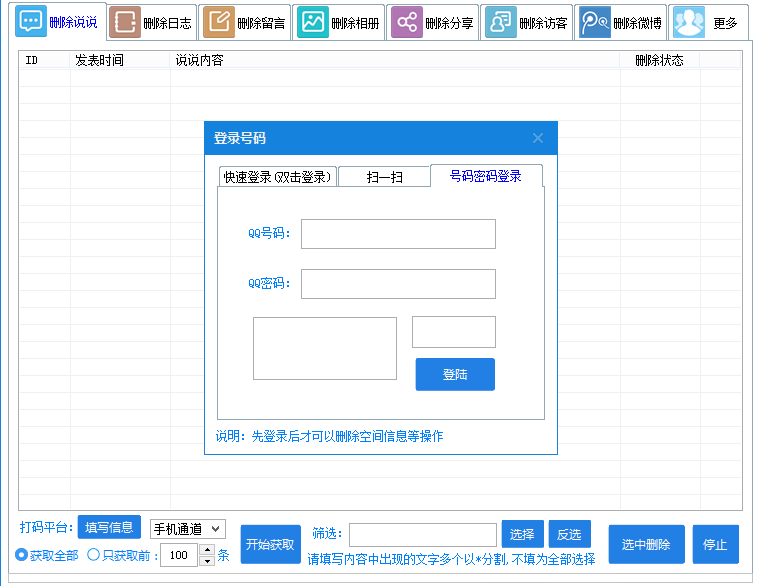
Task: Click the 说明：先登录后才可以删除空间信息等操作 note
Action: point(329,436)
